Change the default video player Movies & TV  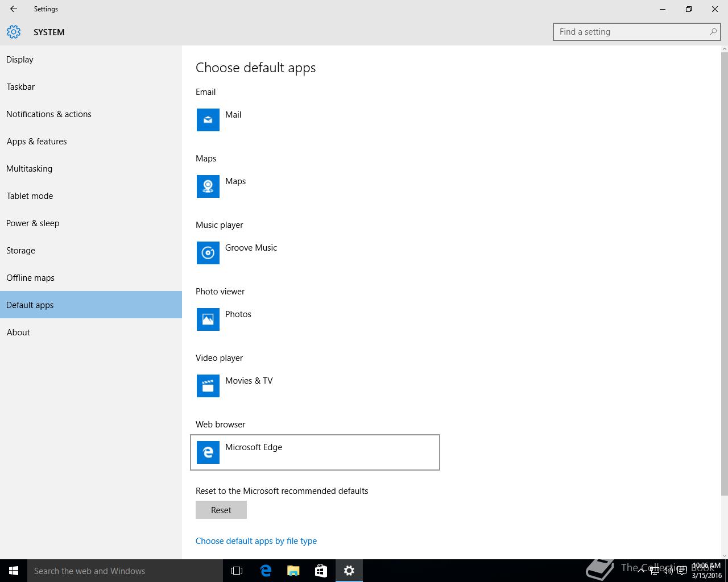[x=315, y=386]
